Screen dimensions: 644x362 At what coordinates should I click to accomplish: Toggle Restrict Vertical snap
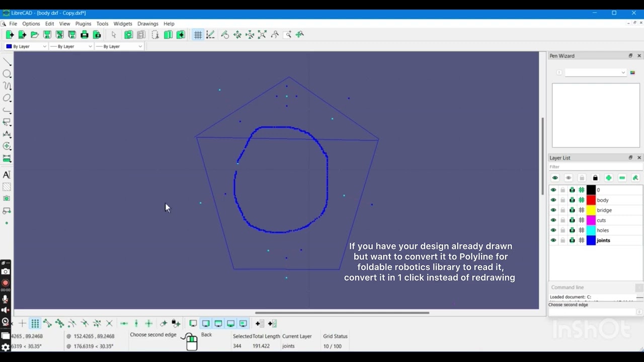click(136, 323)
